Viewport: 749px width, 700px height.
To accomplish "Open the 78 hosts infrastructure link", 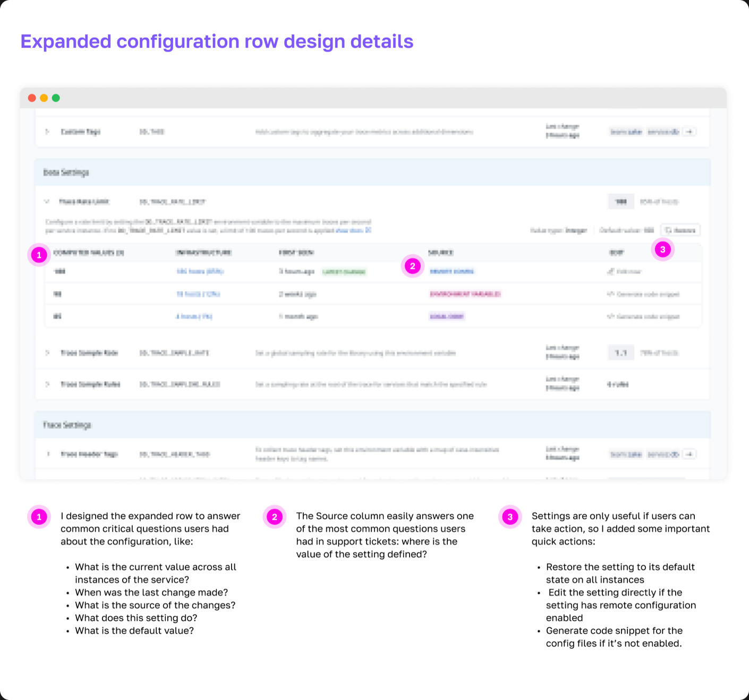I will [198, 294].
